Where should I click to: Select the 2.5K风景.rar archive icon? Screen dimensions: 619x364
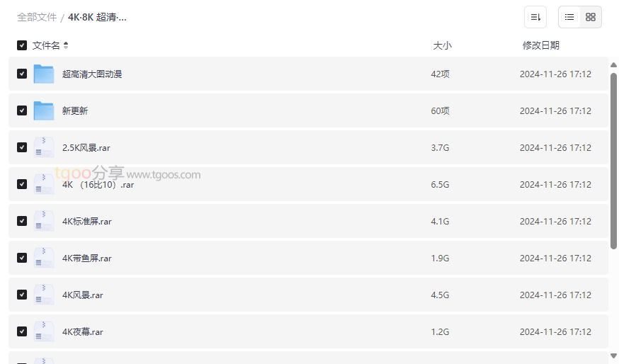43,147
